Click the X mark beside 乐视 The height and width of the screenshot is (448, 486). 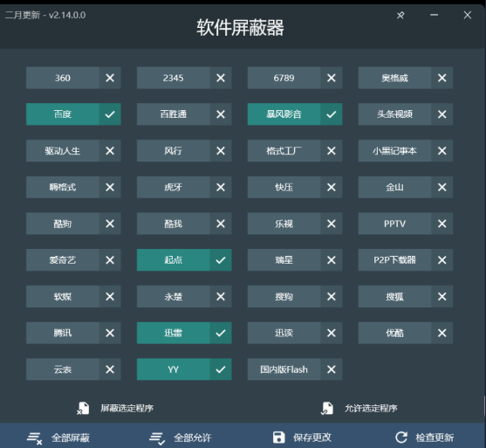[x=332, y=224]
